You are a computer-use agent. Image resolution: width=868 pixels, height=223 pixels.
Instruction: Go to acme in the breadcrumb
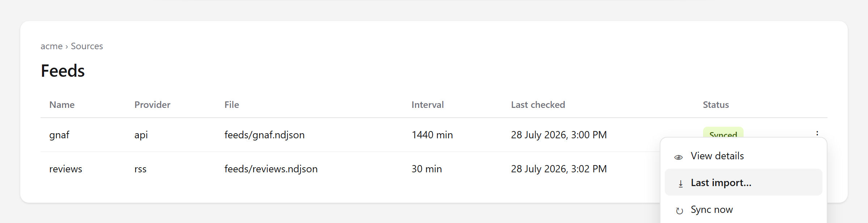[x=51, y=46]
